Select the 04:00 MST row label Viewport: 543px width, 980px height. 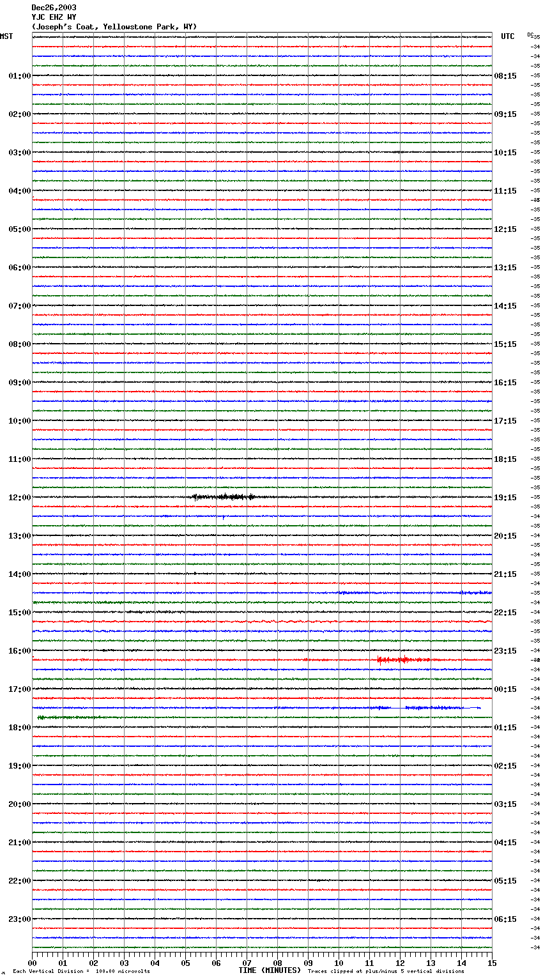pyautogui.click(x=20, y=191)
